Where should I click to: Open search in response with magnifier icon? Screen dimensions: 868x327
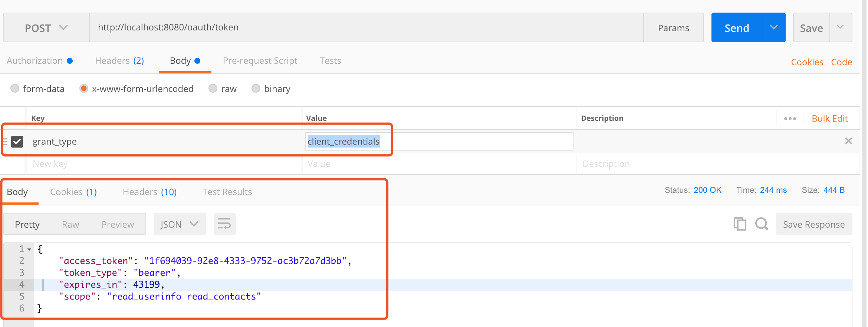(x=762, y=224)
